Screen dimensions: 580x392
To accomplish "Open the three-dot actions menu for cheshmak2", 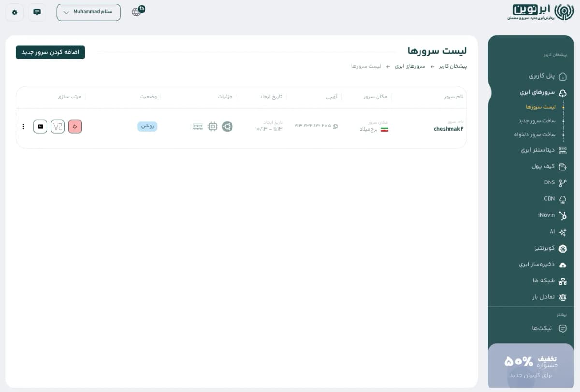I will pos(23,126).
